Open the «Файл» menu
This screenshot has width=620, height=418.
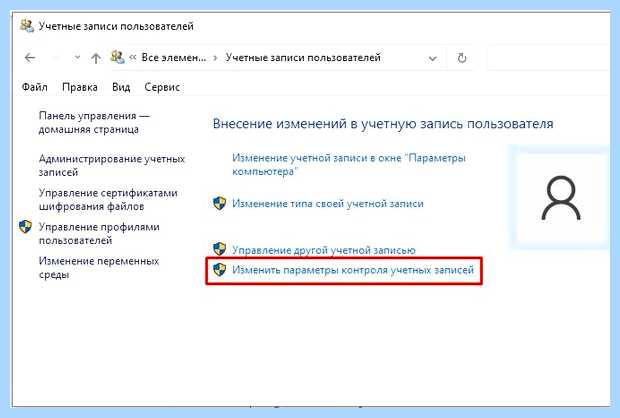(35, 87)
